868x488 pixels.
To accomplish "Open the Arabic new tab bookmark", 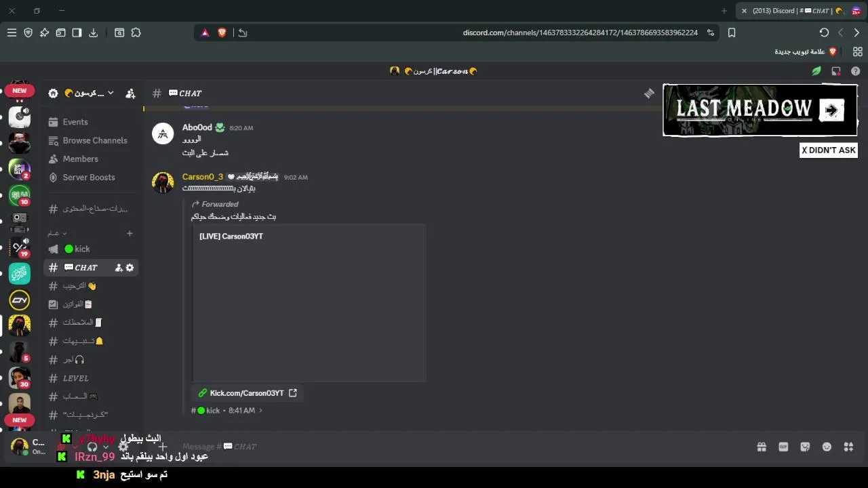I will coord(806,52).
